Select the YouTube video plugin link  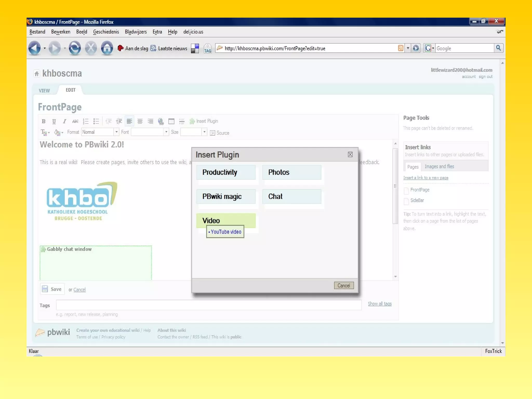pyautogui.click(x=226, y=232)
